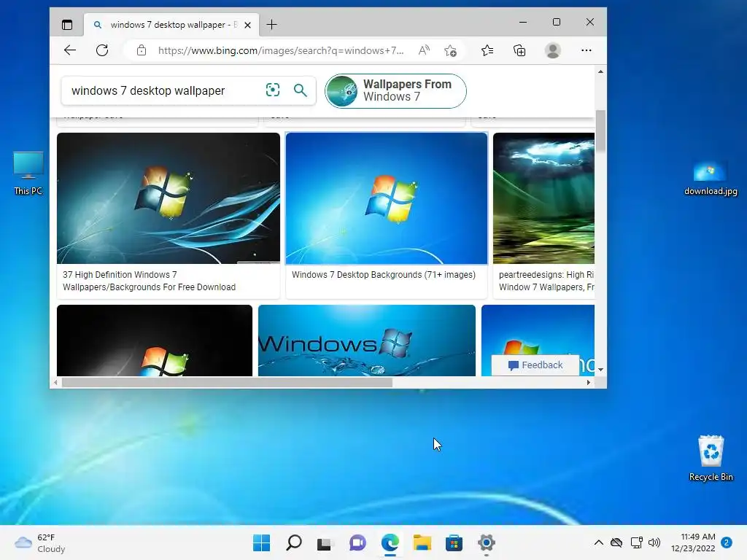Turn on Read aloud
The image size is (747, 560).
click(x=424, y=50)
